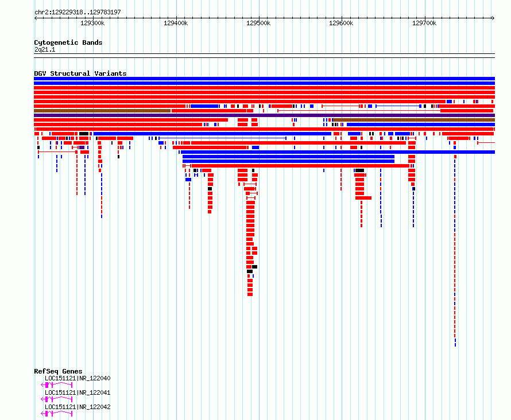The width and height of the screenshot is (511, 420).
Task: Click the LOC151121|NR_122041 gene label
Action: (78, 392)
